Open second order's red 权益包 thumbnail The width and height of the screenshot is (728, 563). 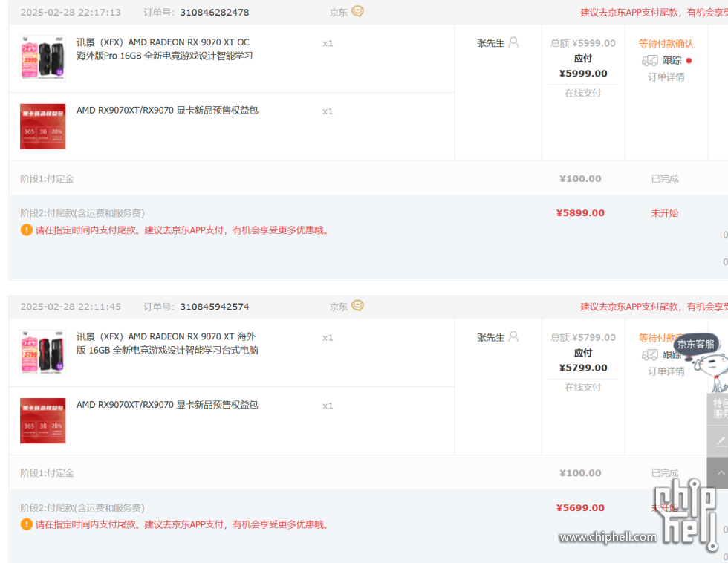43,420
